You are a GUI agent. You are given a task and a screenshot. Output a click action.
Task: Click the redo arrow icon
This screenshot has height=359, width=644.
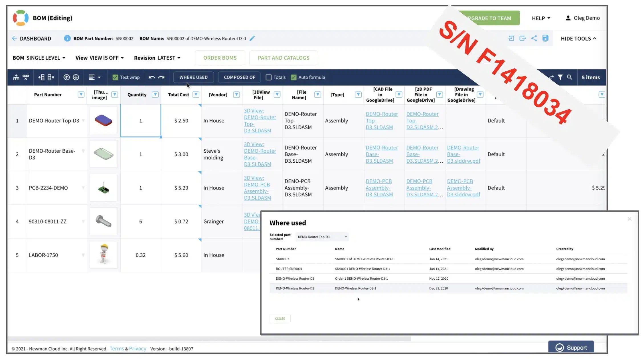(161, 77)
